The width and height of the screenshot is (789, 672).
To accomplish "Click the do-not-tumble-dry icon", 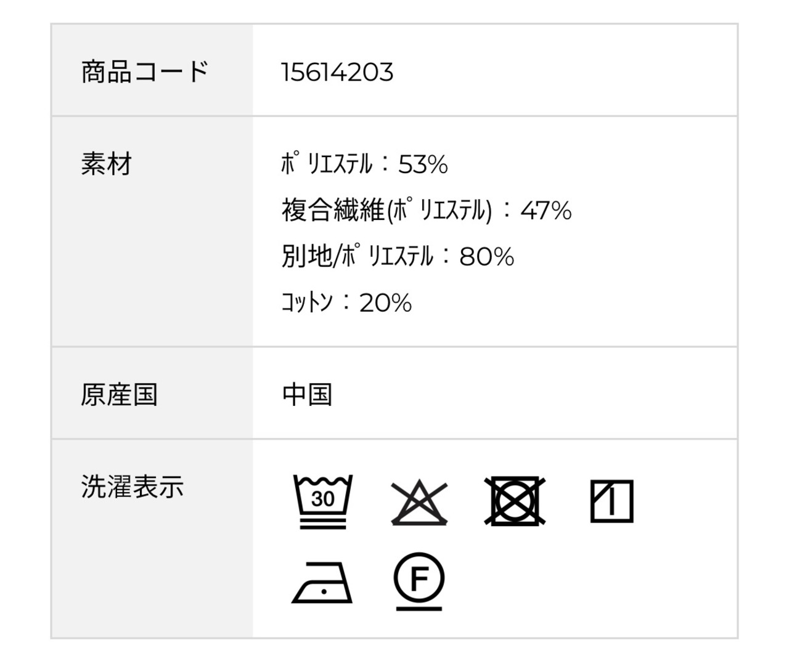I will (x=515, y=501).
